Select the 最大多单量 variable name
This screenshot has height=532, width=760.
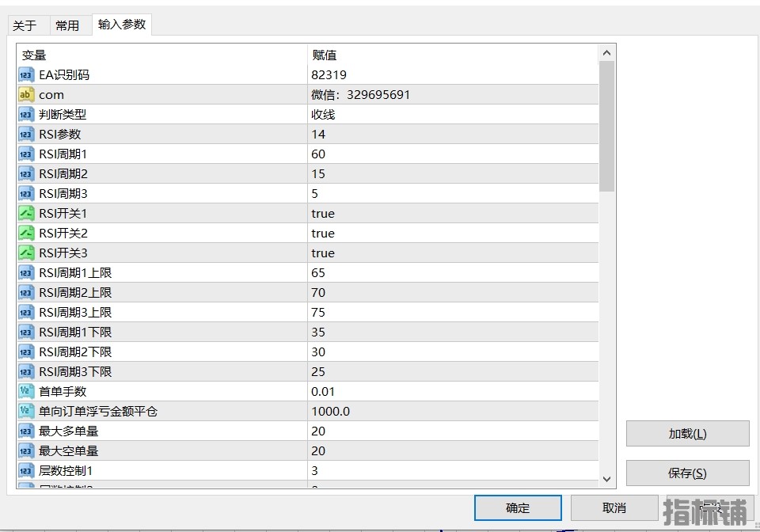68,431
